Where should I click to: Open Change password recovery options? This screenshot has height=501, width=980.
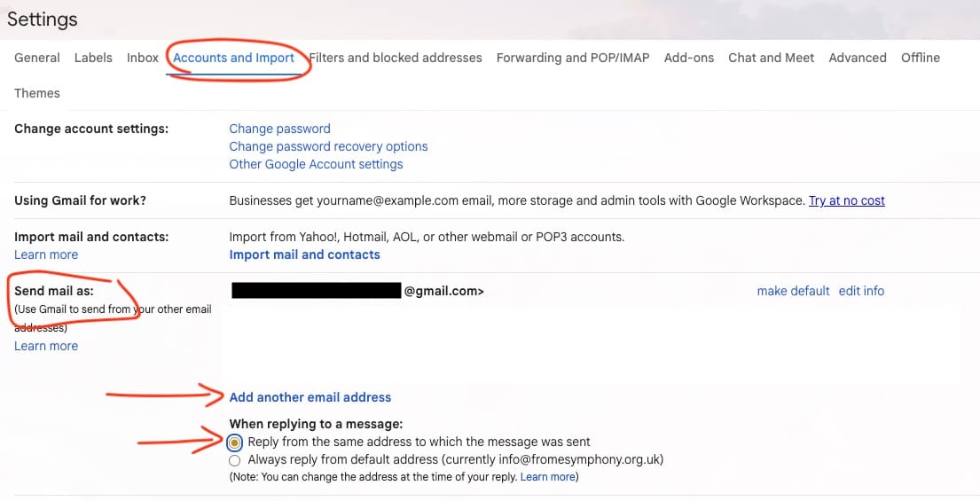pos(328,146)
